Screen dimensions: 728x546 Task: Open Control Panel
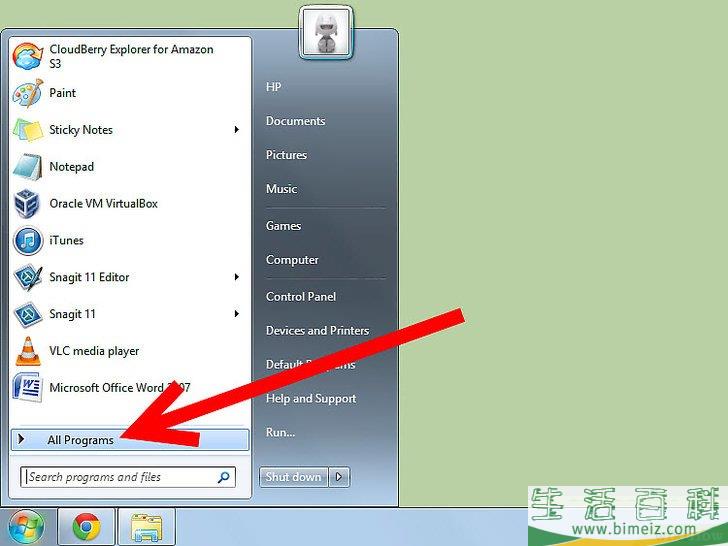301,296
